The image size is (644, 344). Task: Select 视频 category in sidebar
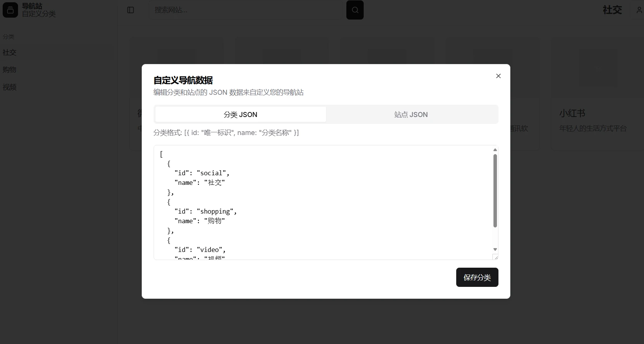10,87
